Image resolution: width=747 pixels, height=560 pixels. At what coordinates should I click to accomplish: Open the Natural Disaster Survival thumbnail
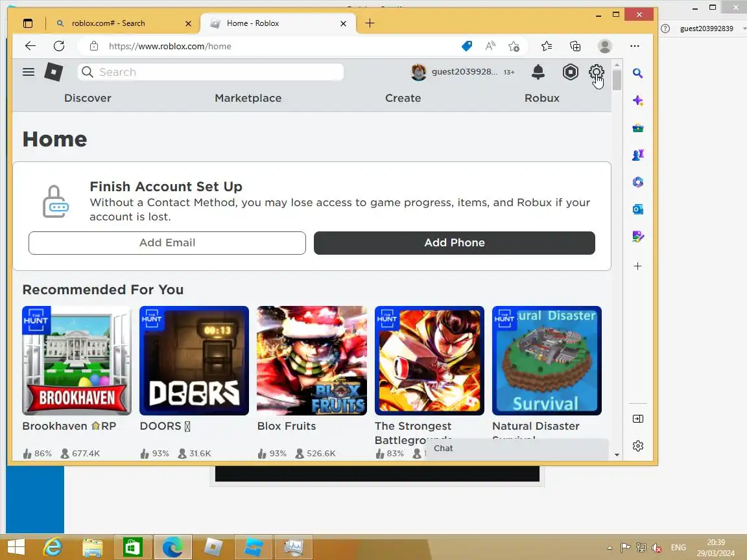547,360
